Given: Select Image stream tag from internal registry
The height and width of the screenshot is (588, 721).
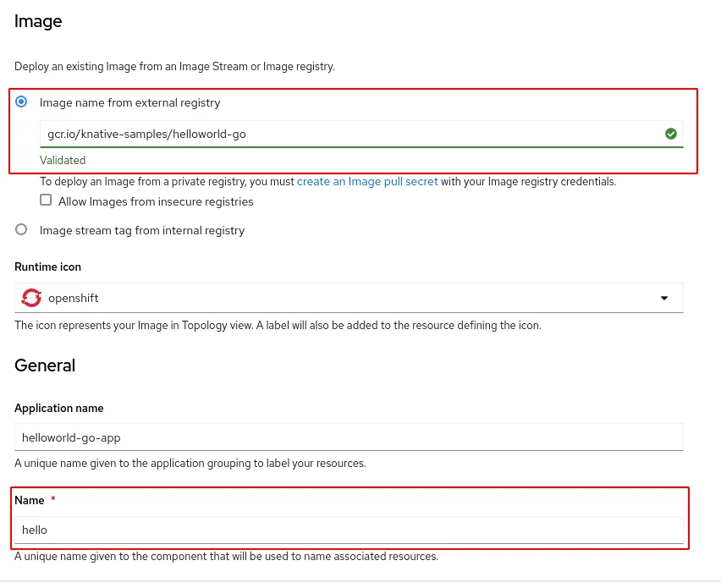Looking at the screenshot, I should 21,230.
